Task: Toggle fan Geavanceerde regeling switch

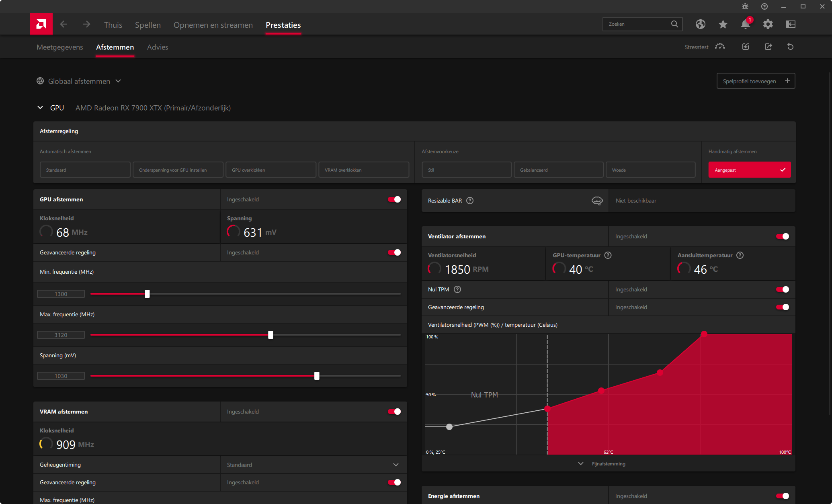Action: 783,307
